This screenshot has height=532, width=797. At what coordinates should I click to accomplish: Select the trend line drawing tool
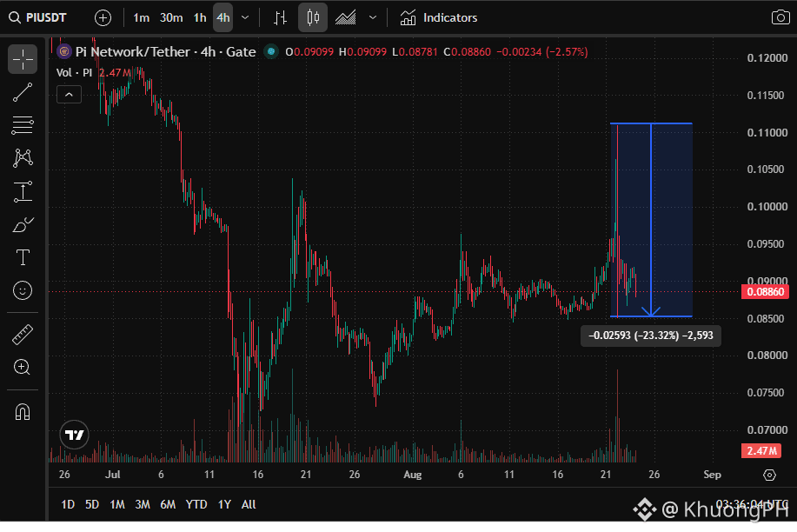coord(23,92)
